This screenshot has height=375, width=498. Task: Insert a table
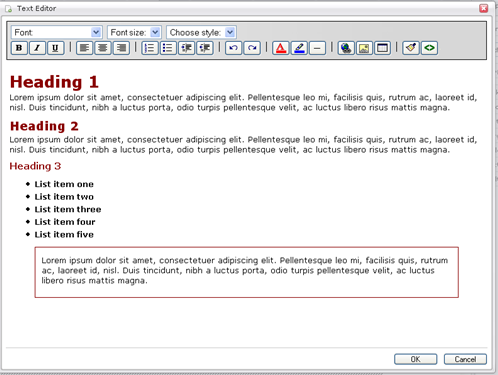(382, 48)
